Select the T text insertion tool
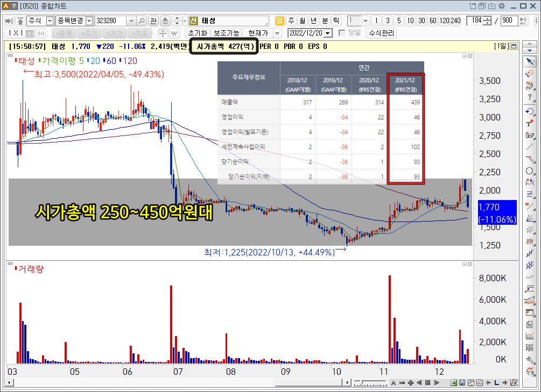Image resolution: width=541 pixels, height=392 pixels. click(530, 123)
